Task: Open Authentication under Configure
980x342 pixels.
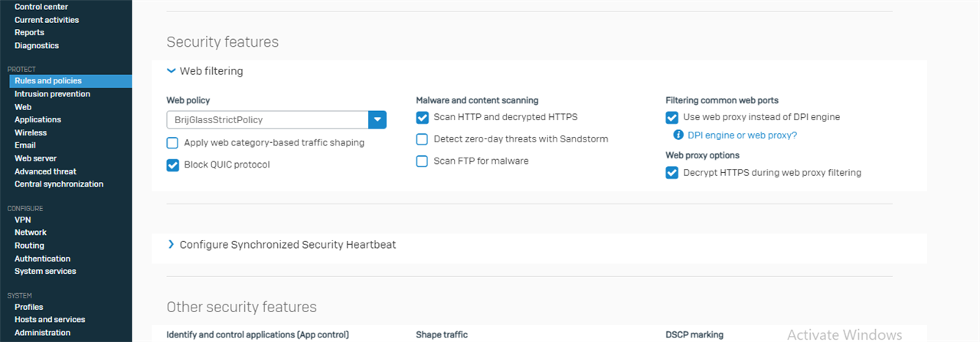Action: click(42, 259)
